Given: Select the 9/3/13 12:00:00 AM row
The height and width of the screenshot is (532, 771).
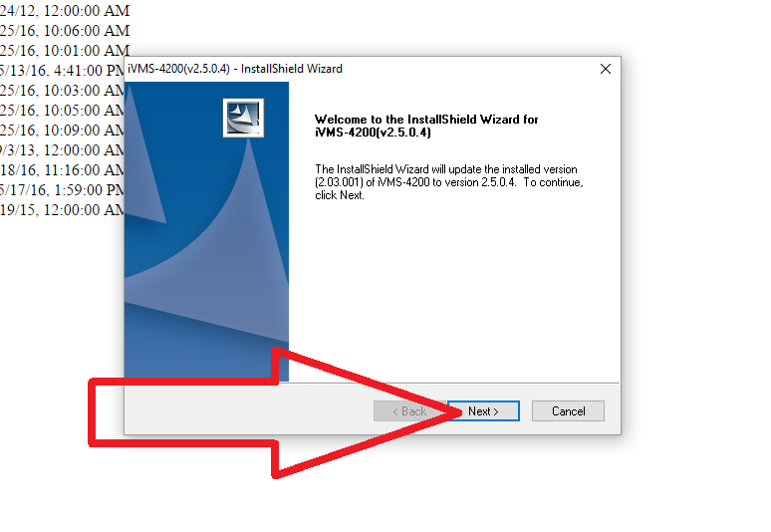Looking at the screenshot, I should (62, 150).
